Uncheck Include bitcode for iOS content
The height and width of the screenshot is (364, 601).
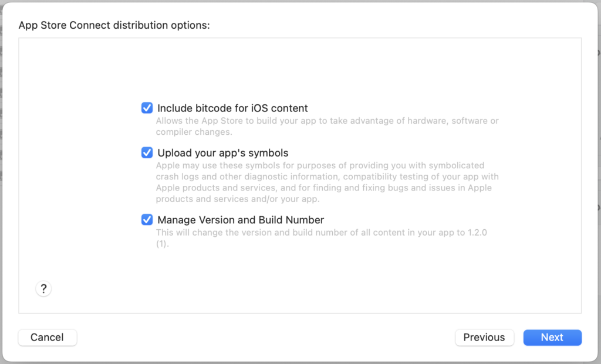[x=147, y=108]
